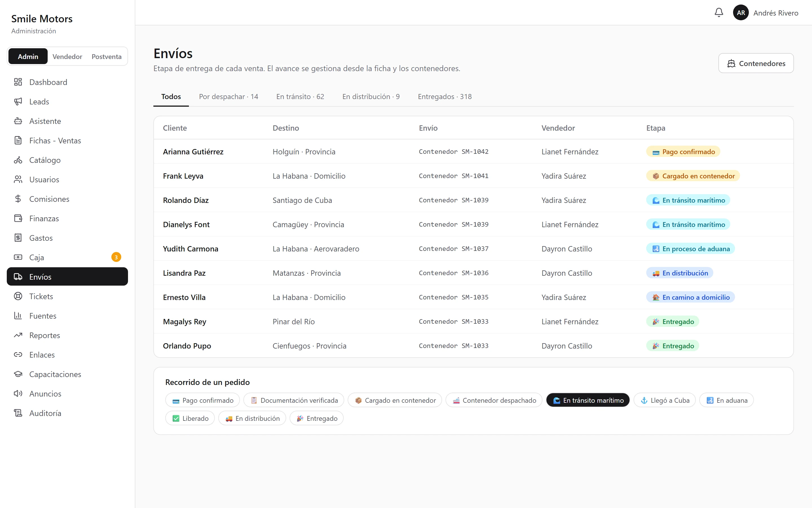
Task: Click the Caja badge showing 3
Action: [x=116, y=257]
